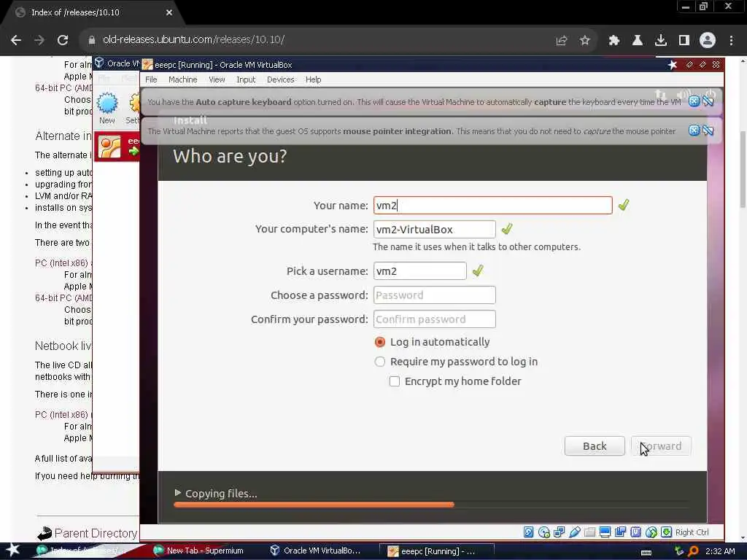The image size is (747, 560).
Task: Click the Chrome extensions puzzle icon
Action: 614,40
